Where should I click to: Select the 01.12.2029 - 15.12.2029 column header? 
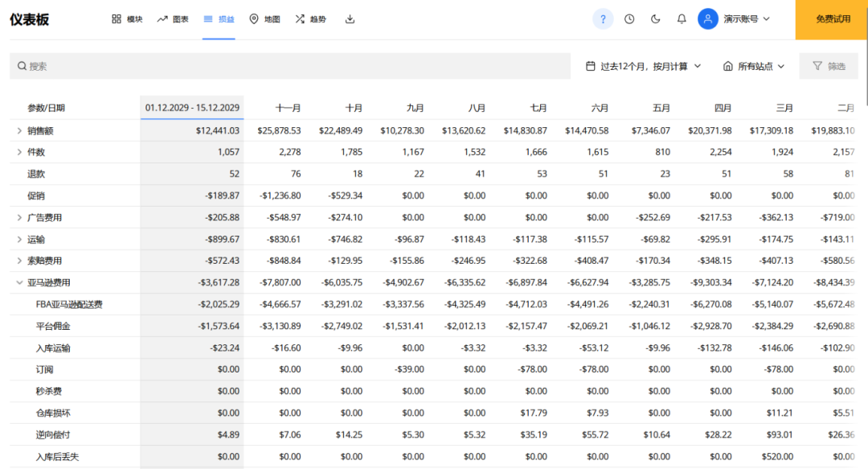click(x=192, y=108)
